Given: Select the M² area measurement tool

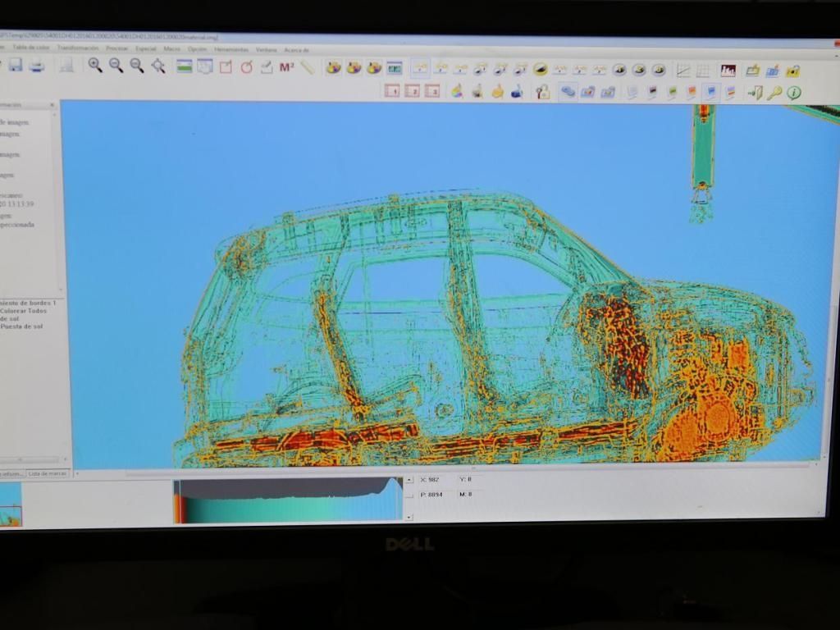Looking at the screenshot, I should coord(286,67).
